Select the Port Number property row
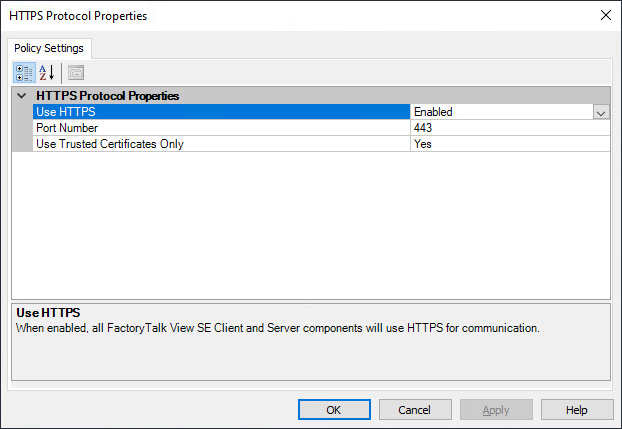622x429 pixels. pos(220,128)
